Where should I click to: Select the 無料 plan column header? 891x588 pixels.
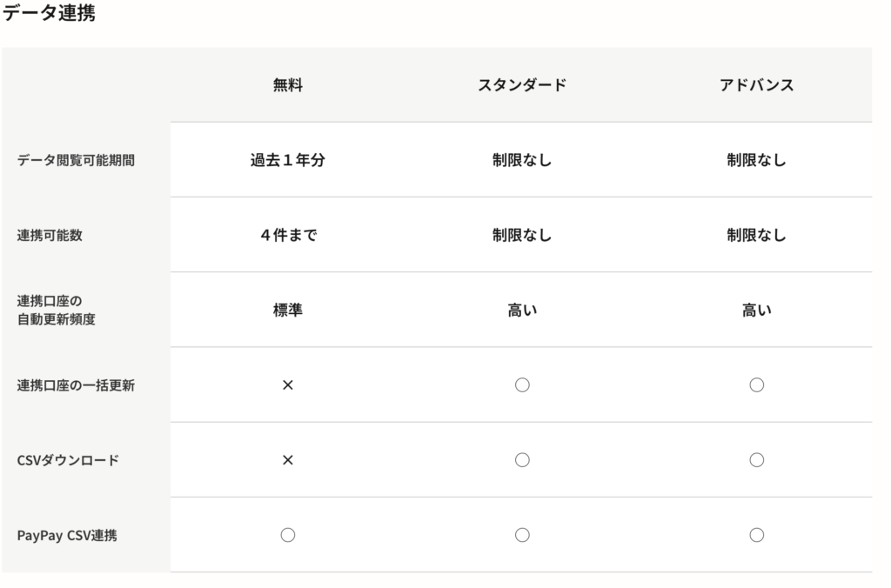pos(288,85)
